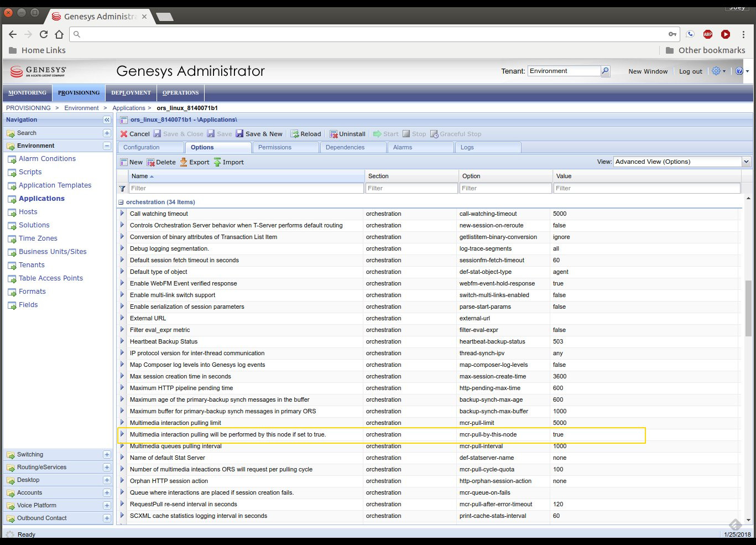
Task: Open Alarm Conditions in navigation
Action: pyautogui.click(x=47, y=159)
